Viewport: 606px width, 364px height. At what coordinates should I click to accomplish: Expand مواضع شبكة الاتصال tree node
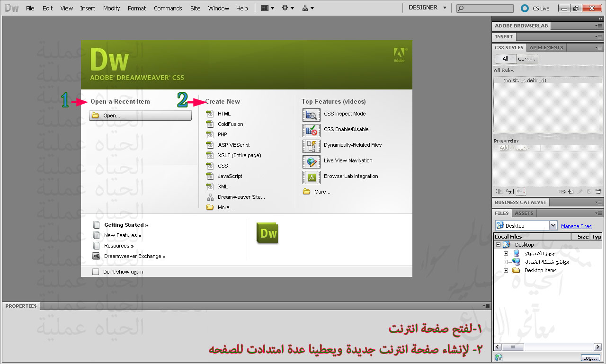(506, 262)
